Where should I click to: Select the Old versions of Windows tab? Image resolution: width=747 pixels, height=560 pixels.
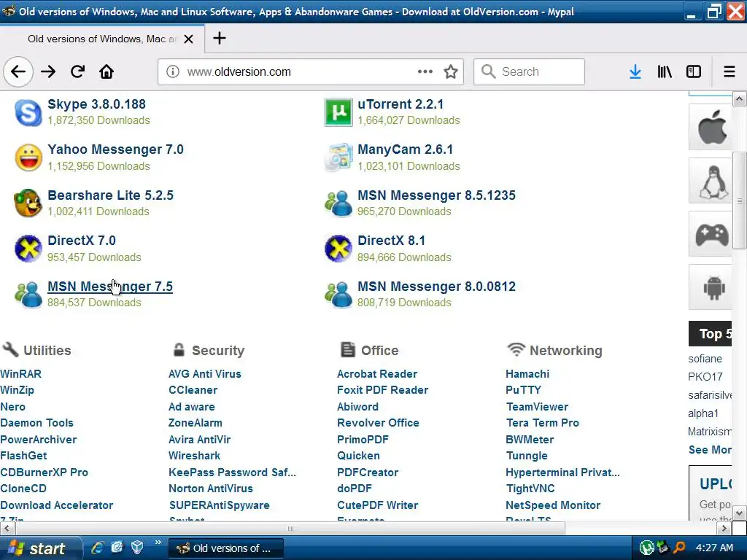102,39
